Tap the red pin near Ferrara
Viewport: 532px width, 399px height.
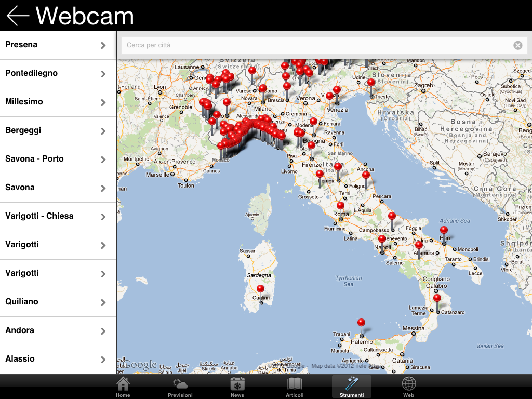[x=313, y=121]
